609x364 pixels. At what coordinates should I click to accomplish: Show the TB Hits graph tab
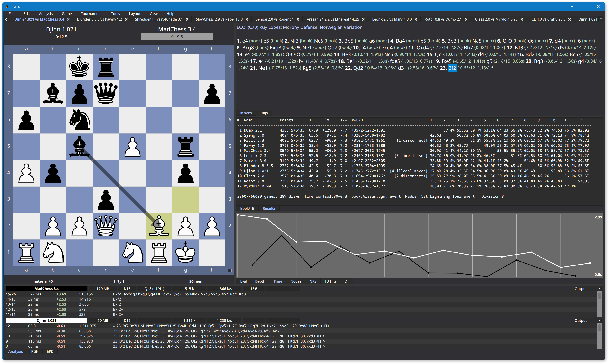click(x=330, y=281)
